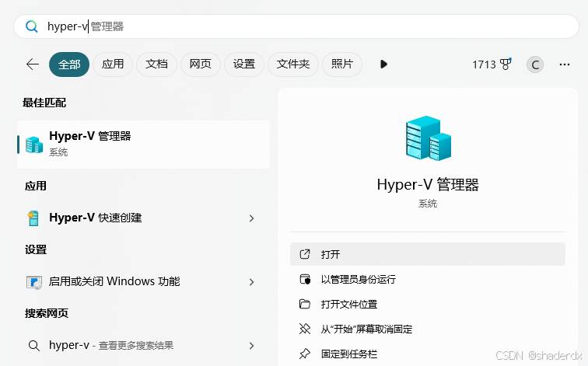Click the Hyper-V 管理器 server icon in results list

coord(34,145)
